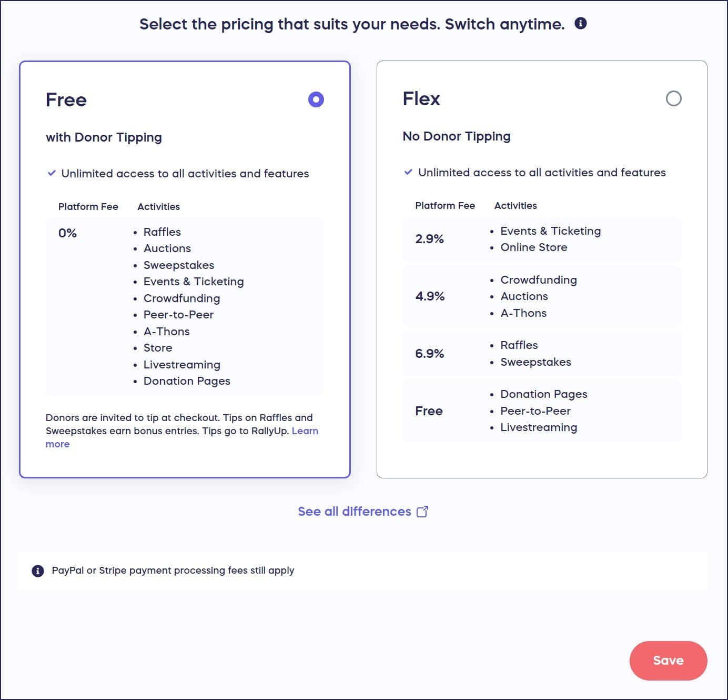Image resolution: width=728 pixels, height=700 pixels.
Task: Click the 6.9% platform fee in Flex
Action: coord(429,354)
